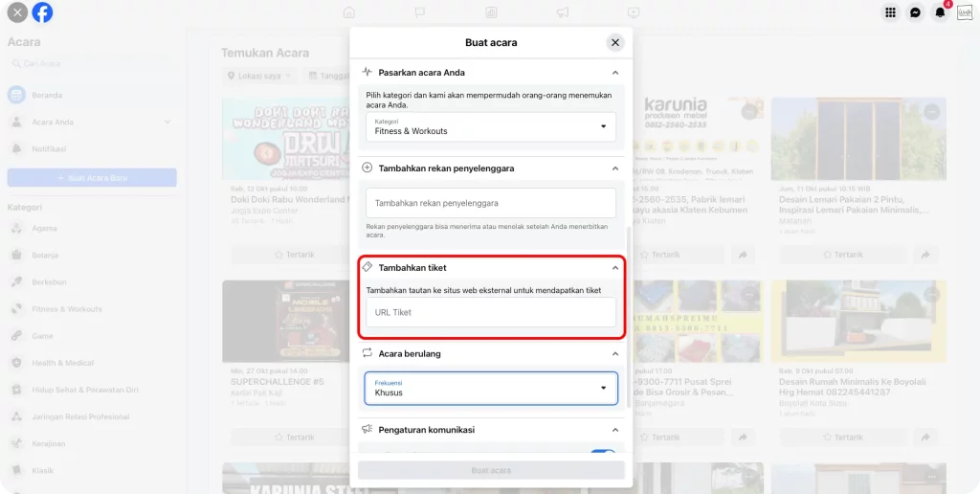The image size is (980, 494).
Task: Open the Video icon in top navigation
Action: tap(634, 12)
